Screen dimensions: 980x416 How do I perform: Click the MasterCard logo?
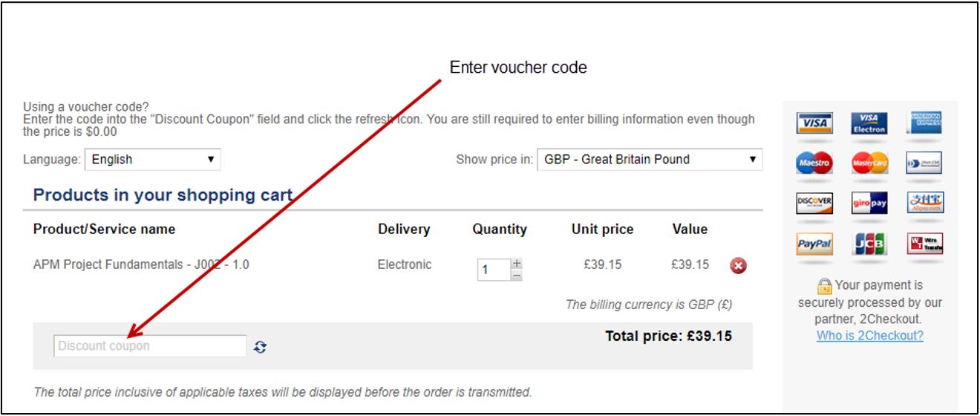[869, 163]
